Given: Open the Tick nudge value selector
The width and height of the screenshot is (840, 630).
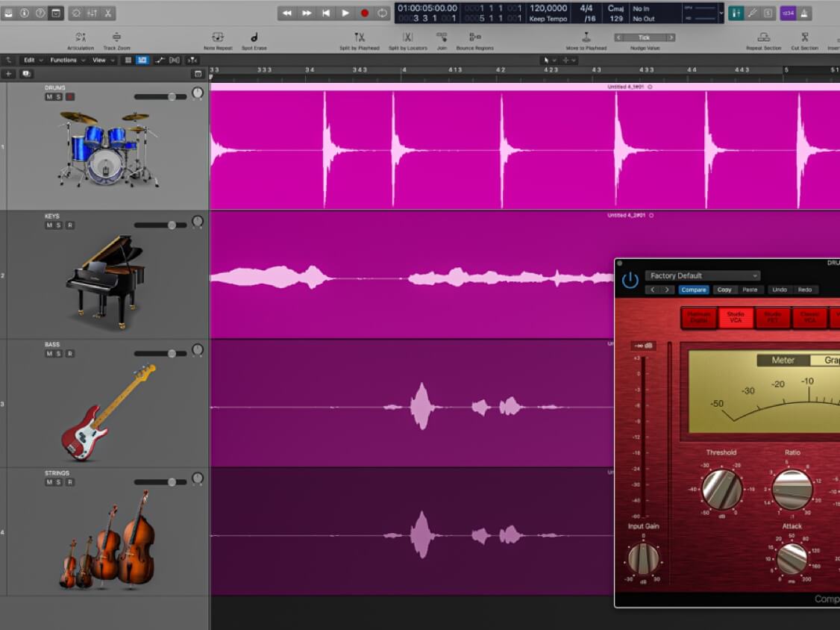Looking at the screenshot, I should 644,37.
